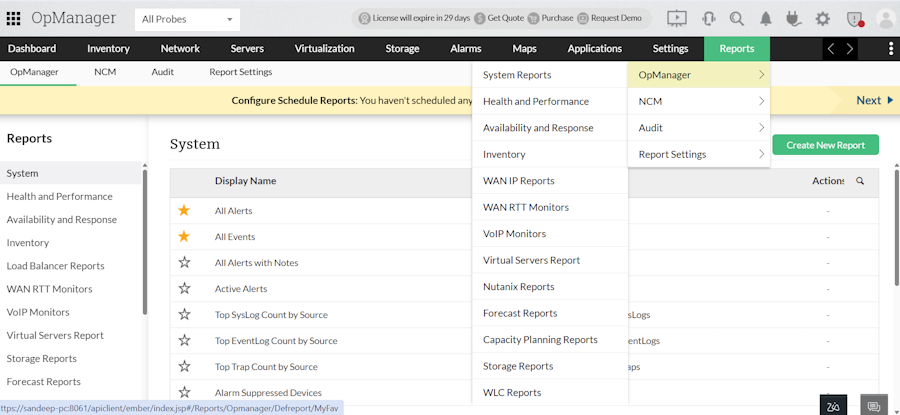Star Top SysLog Count by Source

tap(184, 314)
